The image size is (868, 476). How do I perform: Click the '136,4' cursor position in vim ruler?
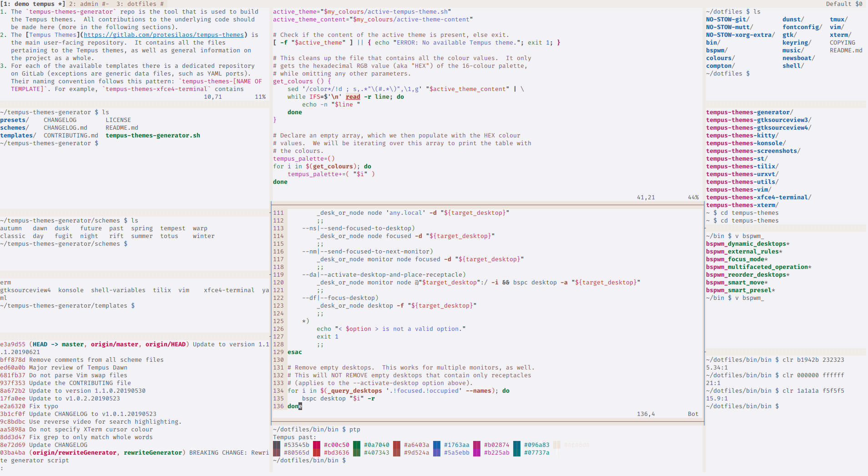(646, 414)
